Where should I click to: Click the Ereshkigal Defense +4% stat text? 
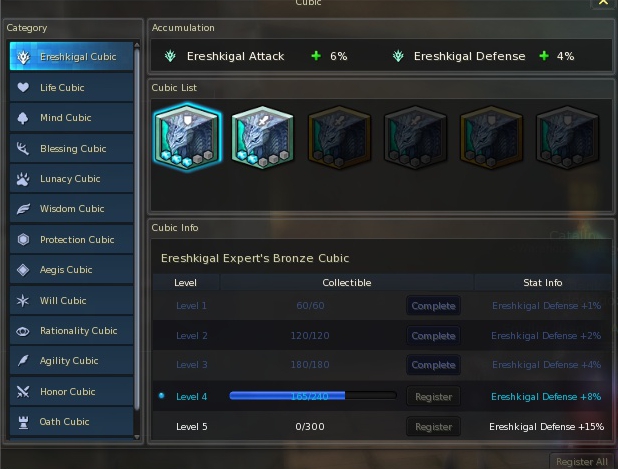(547, 365)
